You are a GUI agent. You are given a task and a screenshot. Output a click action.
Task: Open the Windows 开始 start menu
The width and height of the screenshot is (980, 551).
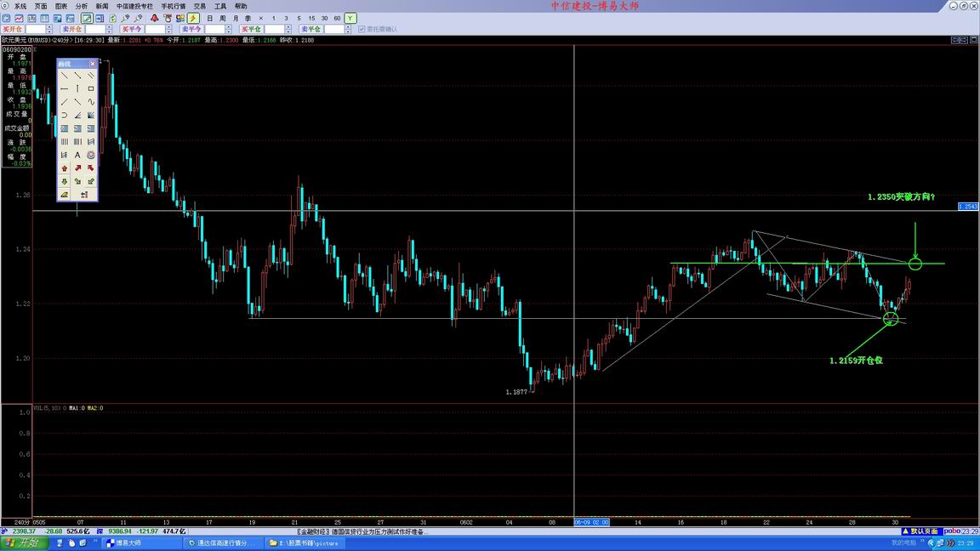tap(22, 542)
